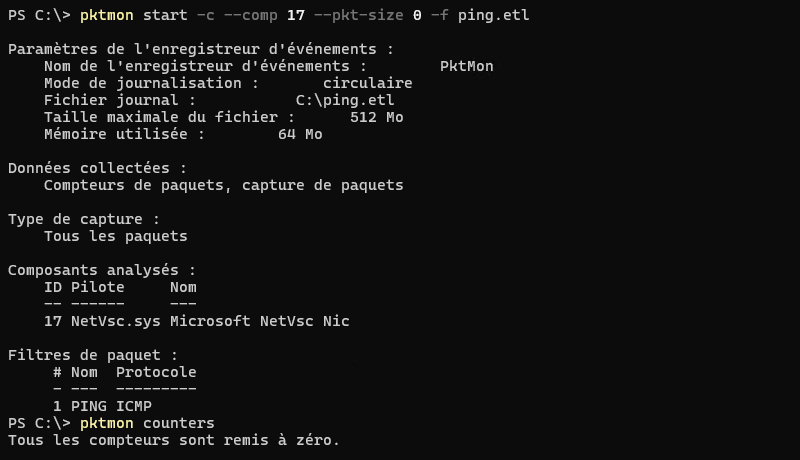Click the "Compteurs de paquets, capture de paquets" line

[x=223, y=185]
